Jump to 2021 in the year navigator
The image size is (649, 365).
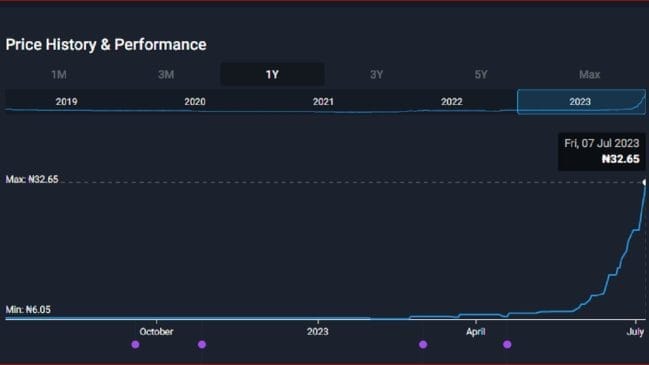[x=323, y=102]
